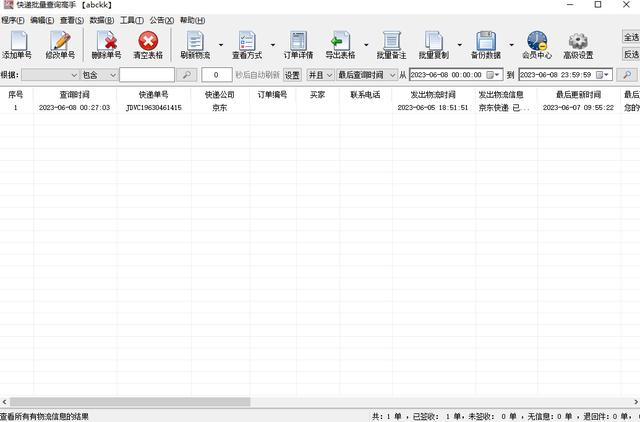Click the filter keyword input field
The image size is (640, 422).
147,75
